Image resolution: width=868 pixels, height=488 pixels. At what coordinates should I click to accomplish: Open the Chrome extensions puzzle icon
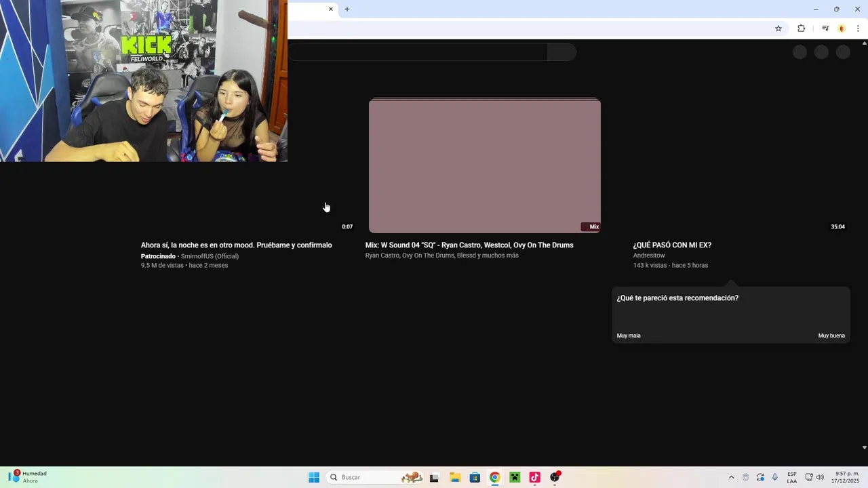(x=801, y=28)
